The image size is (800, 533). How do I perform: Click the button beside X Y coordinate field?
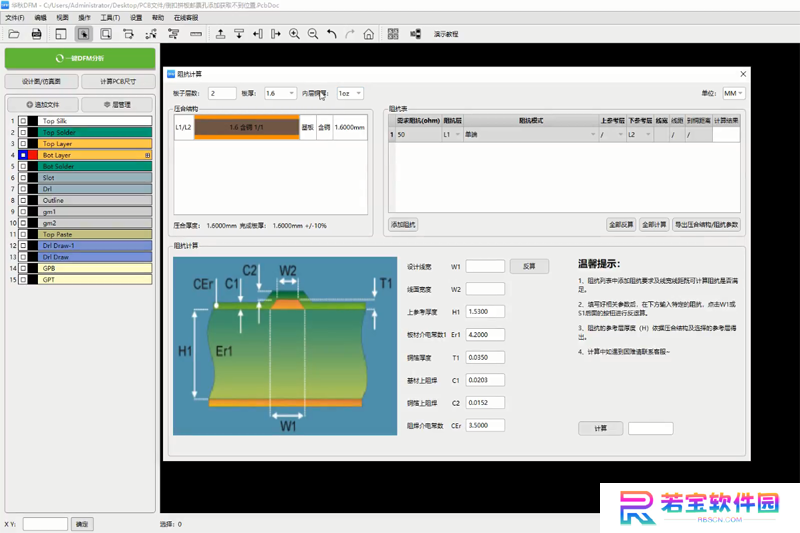tap(82, 524)
